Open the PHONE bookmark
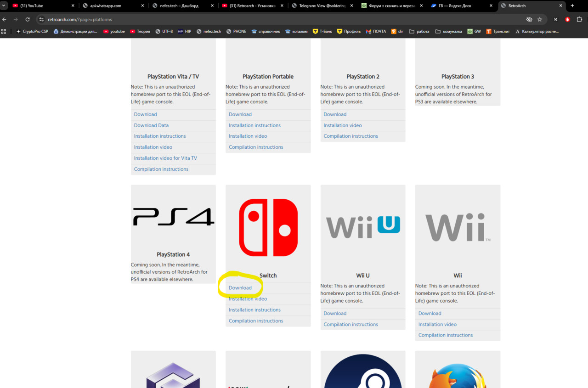This screenshot has width=588, height=388. tap(236, 31)
